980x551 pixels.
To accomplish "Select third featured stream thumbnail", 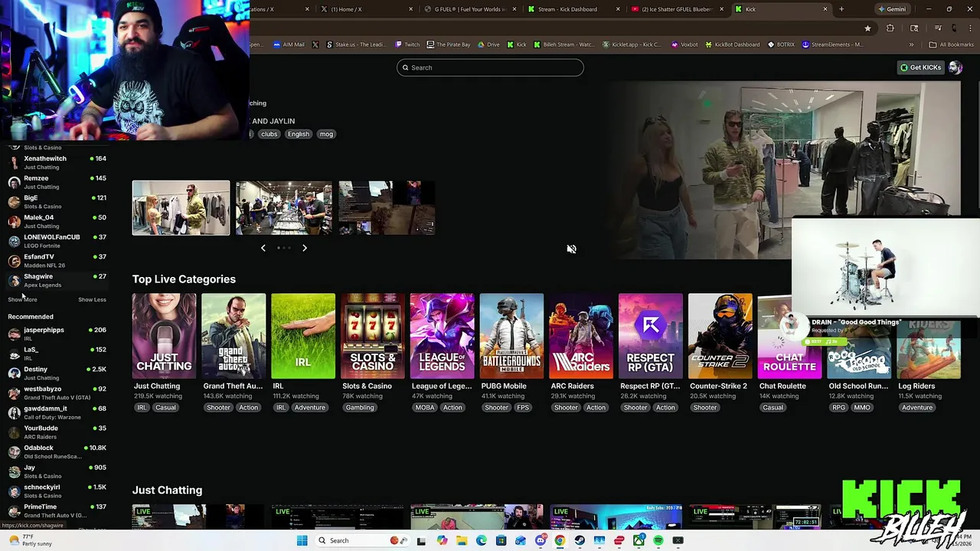I will coord(387,207).
